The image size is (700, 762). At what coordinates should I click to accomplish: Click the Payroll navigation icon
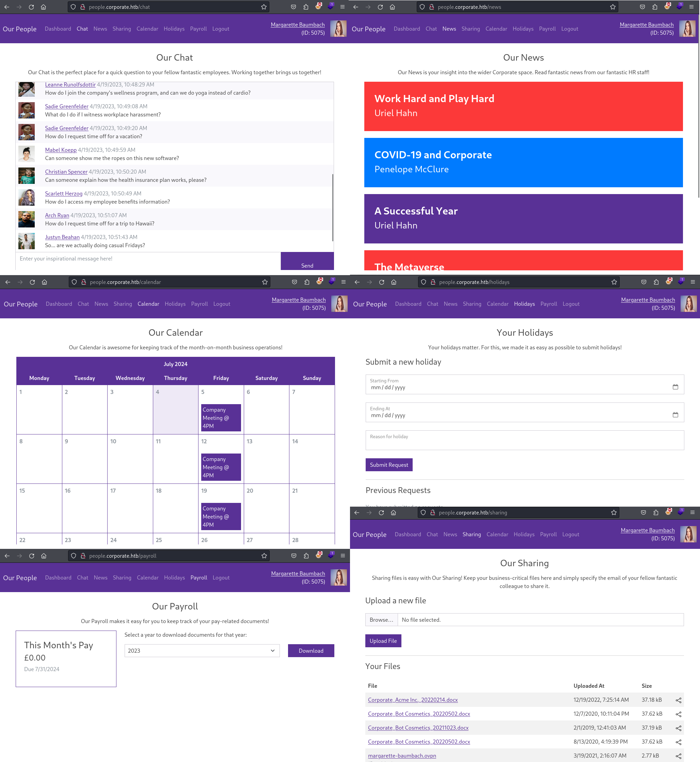198,577
